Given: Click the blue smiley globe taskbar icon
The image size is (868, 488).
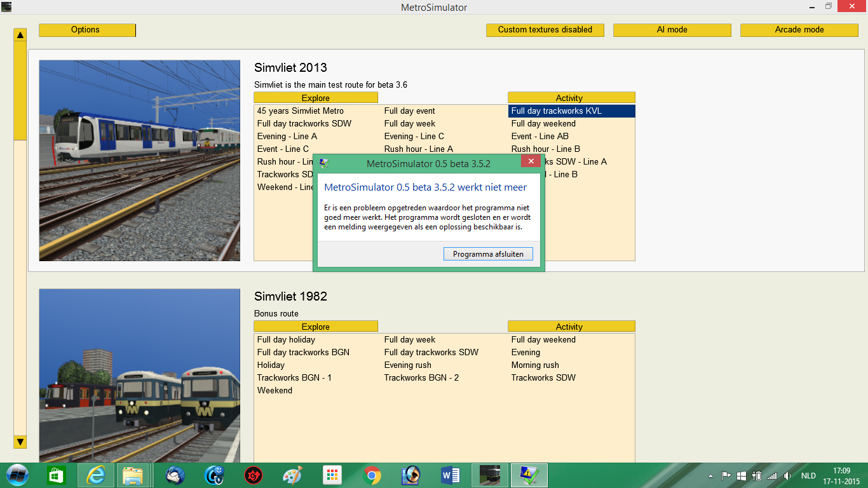Looking at the screenshot, I should [x=214, y=475].
